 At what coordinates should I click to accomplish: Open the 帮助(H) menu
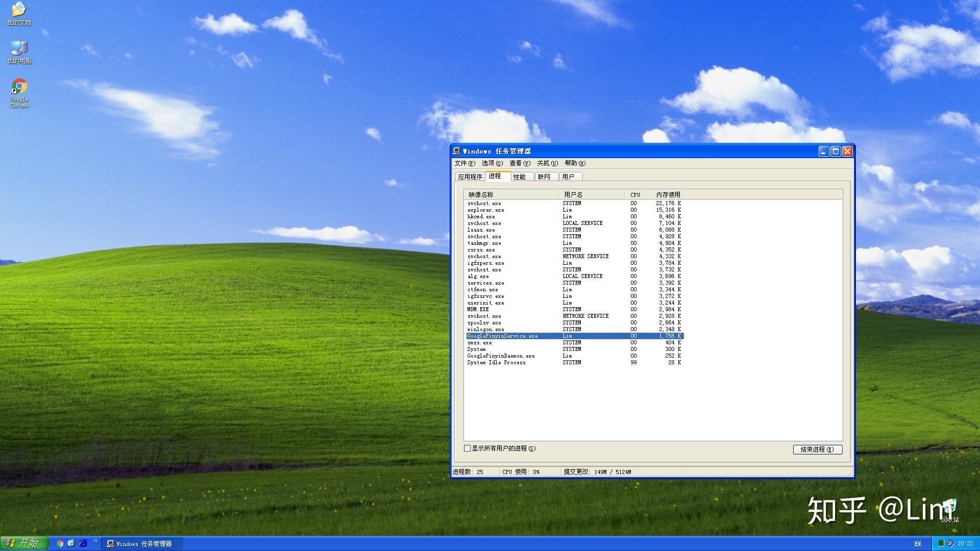click(575, 163)
